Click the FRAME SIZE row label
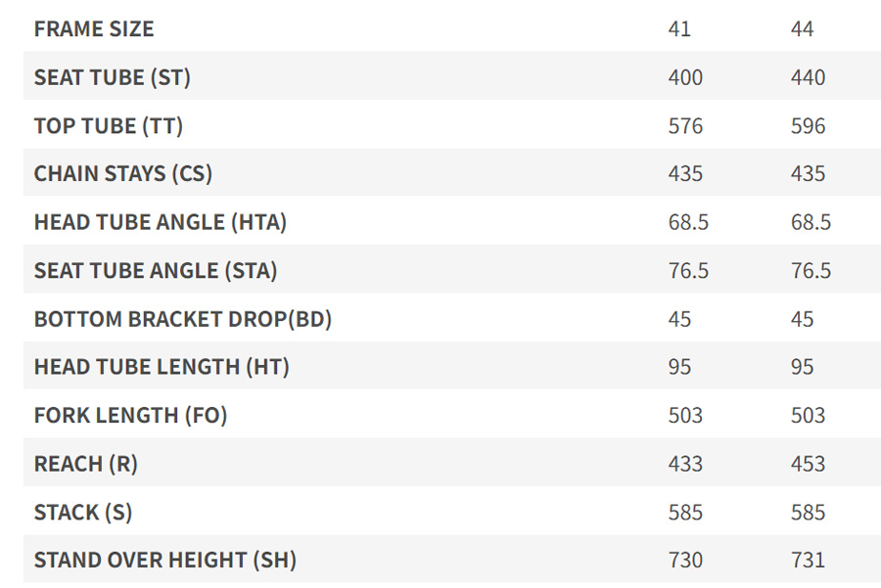This screenshot has width=881, height=588. [94, 29]
